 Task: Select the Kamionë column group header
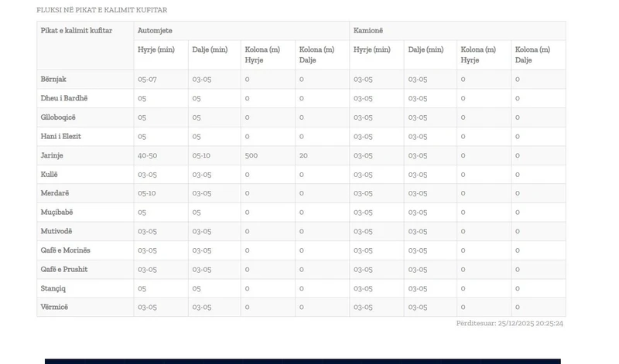[x=368, y=30]
